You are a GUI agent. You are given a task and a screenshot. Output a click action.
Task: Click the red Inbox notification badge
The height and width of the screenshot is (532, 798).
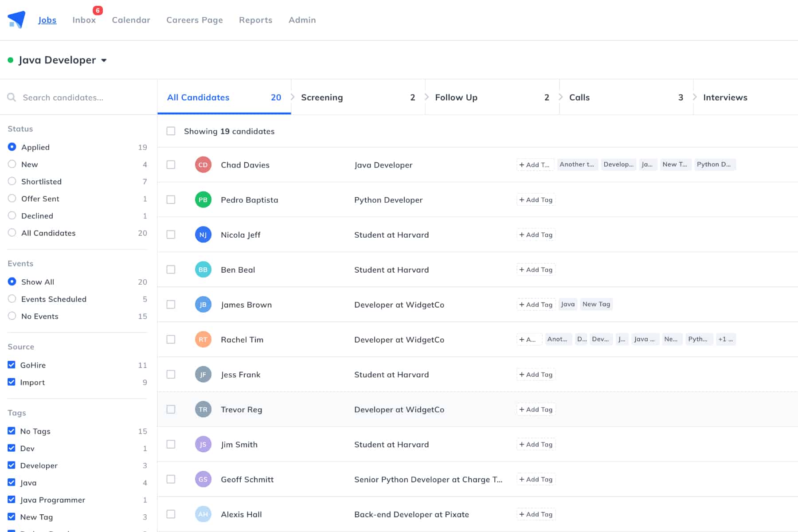[x=97, y=9]
